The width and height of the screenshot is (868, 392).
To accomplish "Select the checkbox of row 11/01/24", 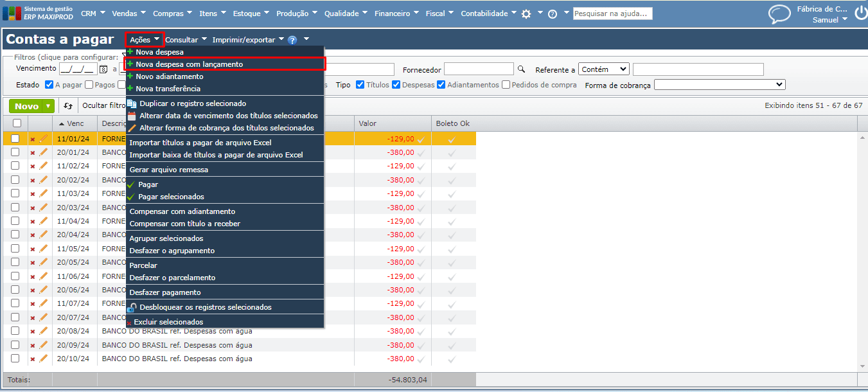I will [15, 138].
